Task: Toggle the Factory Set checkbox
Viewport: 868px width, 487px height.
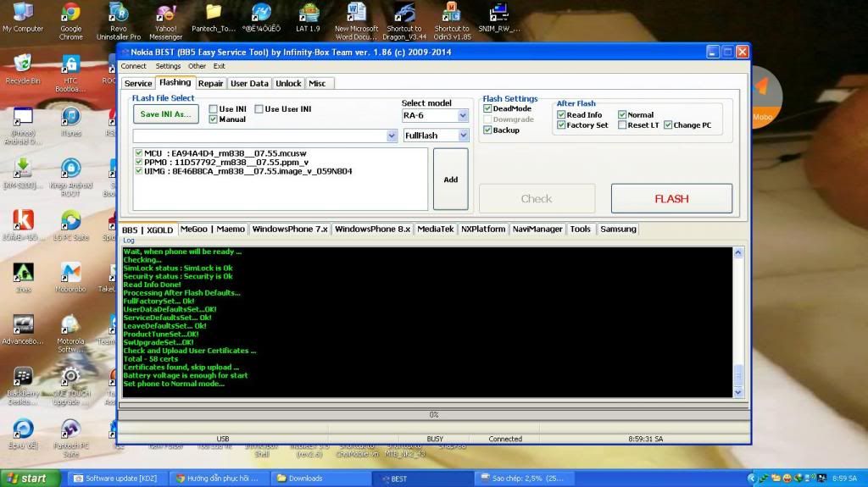Action: (x=561, y=125)
